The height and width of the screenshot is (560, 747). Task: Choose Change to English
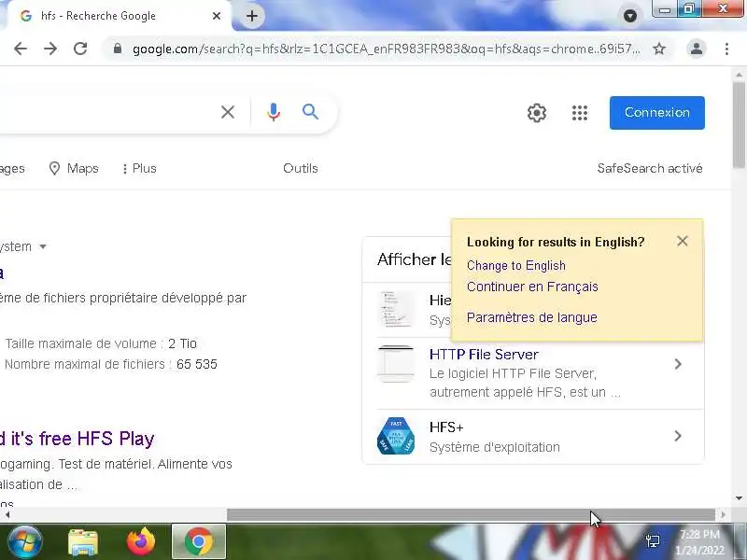click(516, 265)
